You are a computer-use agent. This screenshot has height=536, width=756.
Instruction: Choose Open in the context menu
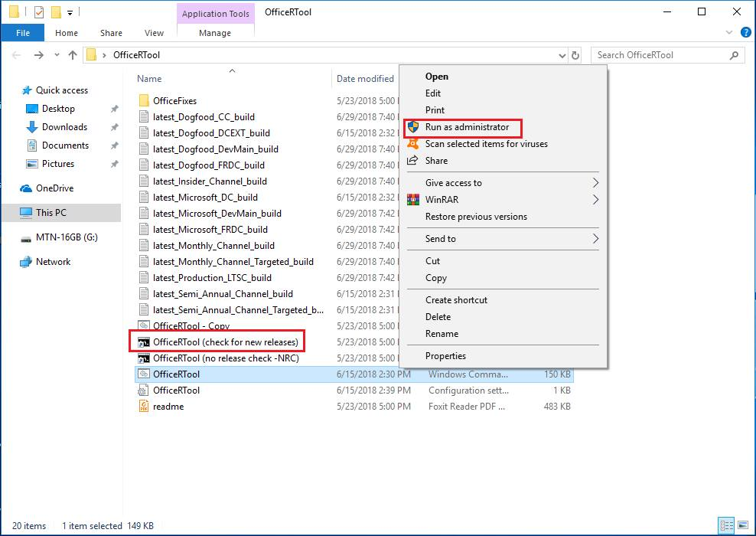pos(437,77)
